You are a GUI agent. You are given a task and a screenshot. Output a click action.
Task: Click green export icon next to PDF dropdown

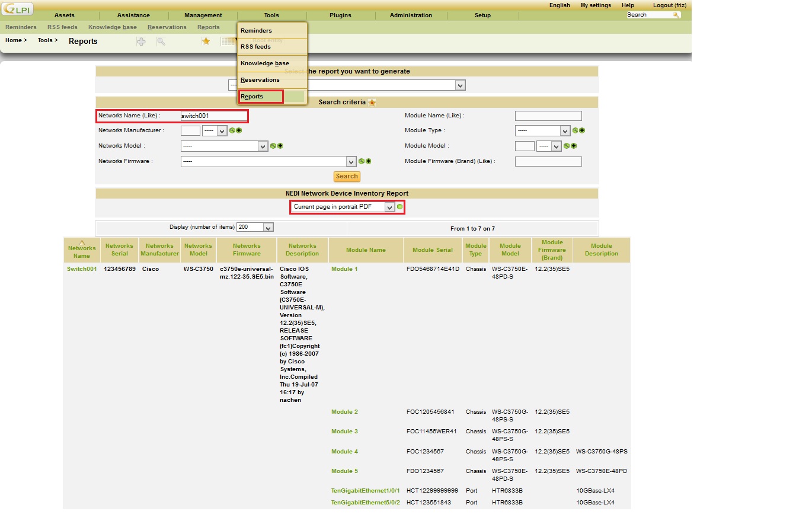(400, 207)
